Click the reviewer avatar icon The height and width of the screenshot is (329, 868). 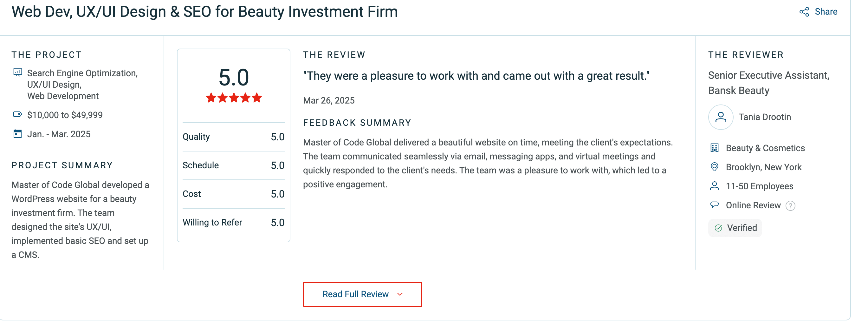pos(720,117)
